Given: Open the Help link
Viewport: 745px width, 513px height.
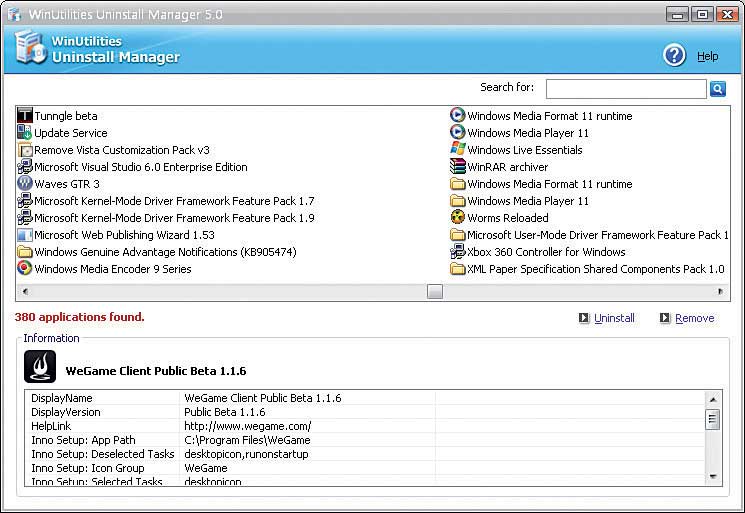Looking at the screenshot, I should [707, 56].
